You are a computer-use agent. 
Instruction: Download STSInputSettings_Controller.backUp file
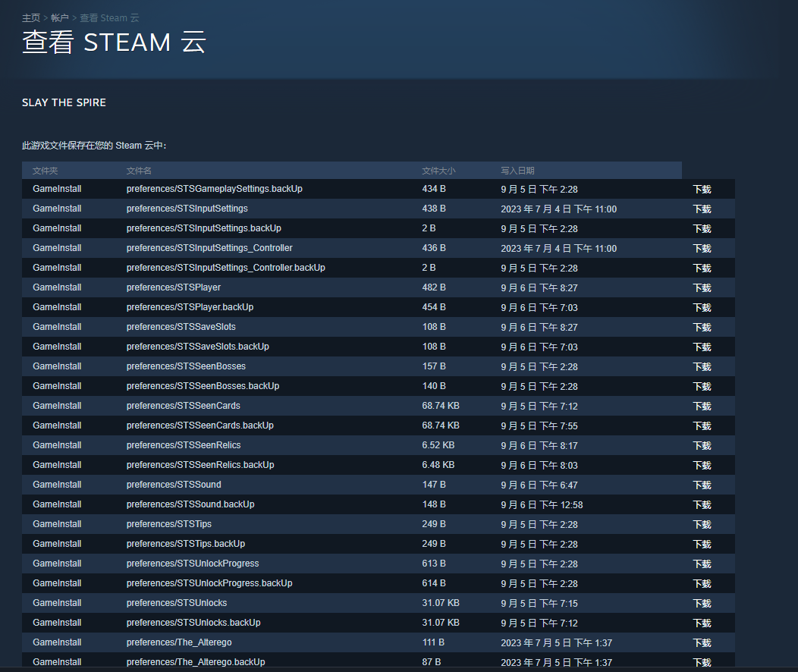[x=702, y=268]
